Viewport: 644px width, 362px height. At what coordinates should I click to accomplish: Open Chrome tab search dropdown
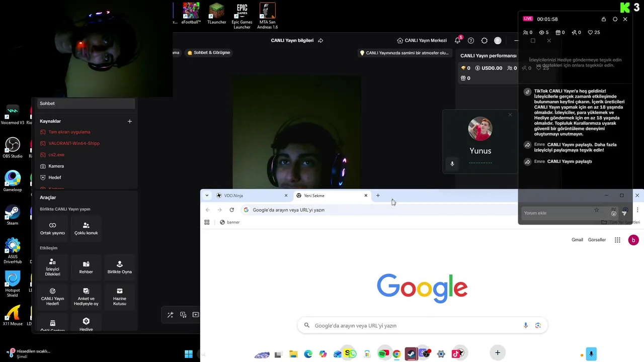tap(207, 196)
